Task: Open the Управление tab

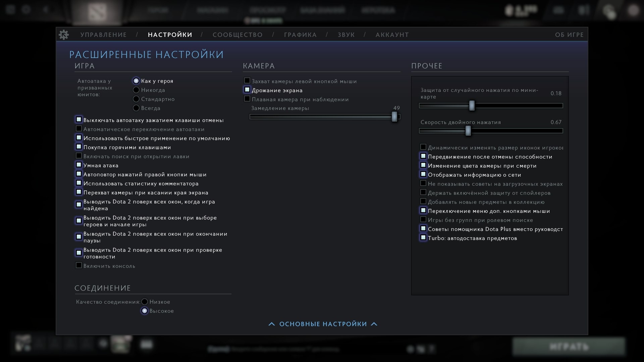Action: click(103, 35)
